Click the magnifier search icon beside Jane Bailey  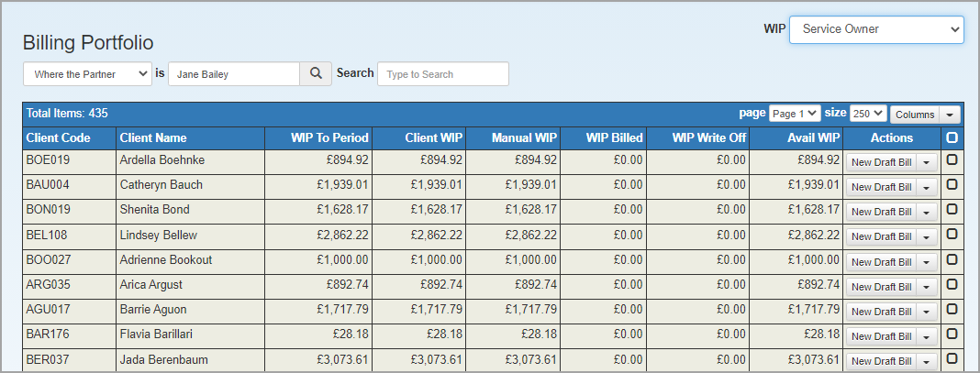(317, 73)
